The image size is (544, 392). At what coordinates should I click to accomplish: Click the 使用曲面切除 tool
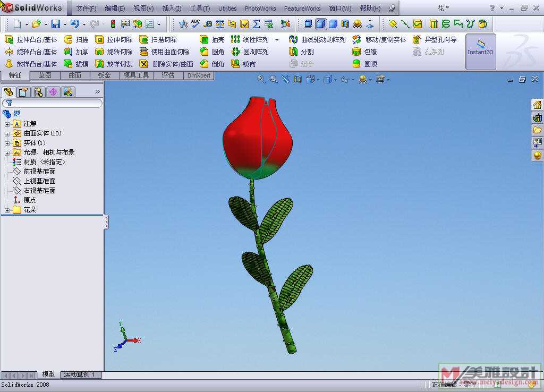(x=165, y=52)
